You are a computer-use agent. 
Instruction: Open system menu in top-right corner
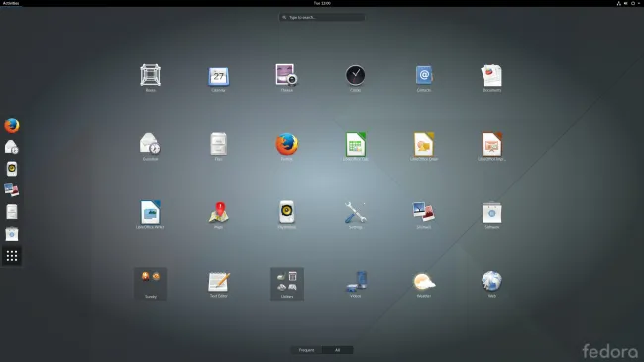[x=628, y=3]
